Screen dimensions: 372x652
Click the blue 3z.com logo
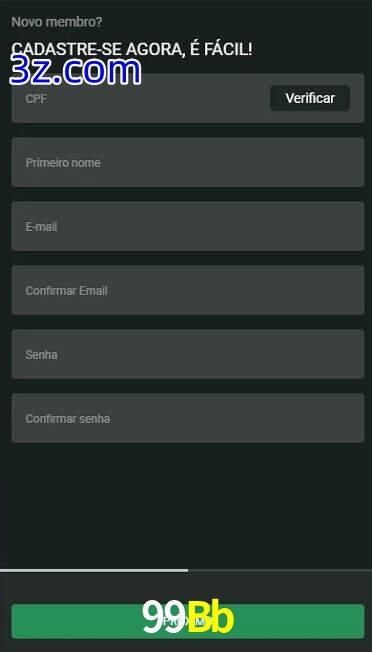[75, 72]
